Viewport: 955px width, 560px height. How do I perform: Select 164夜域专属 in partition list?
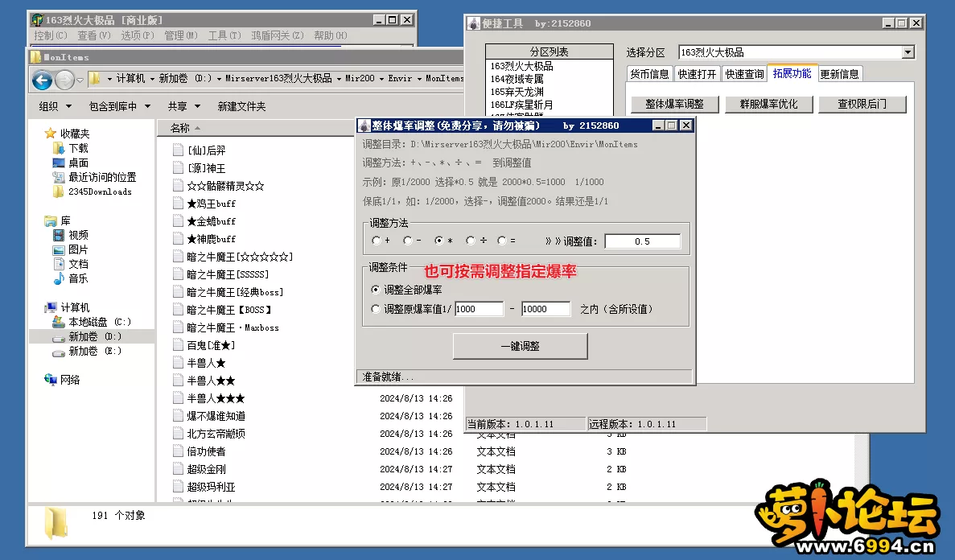pyautogui.click(x=517, y=79)
